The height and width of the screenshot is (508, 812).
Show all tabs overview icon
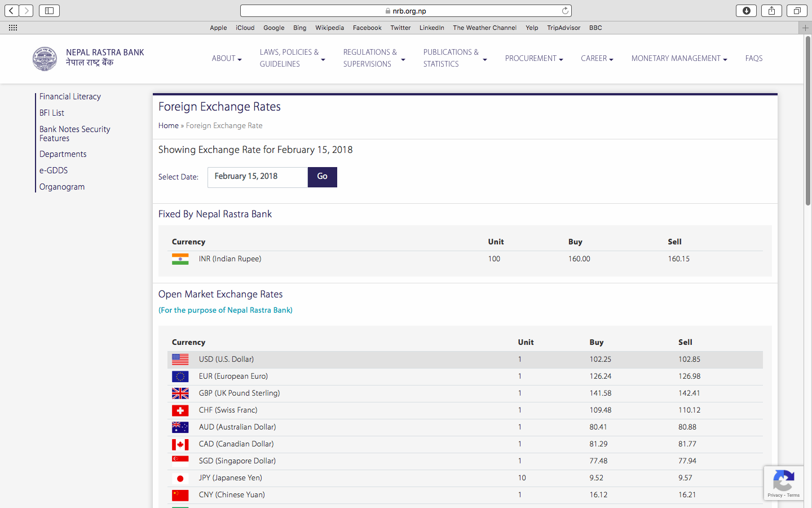pyautogui.click(x=797, y=11)
